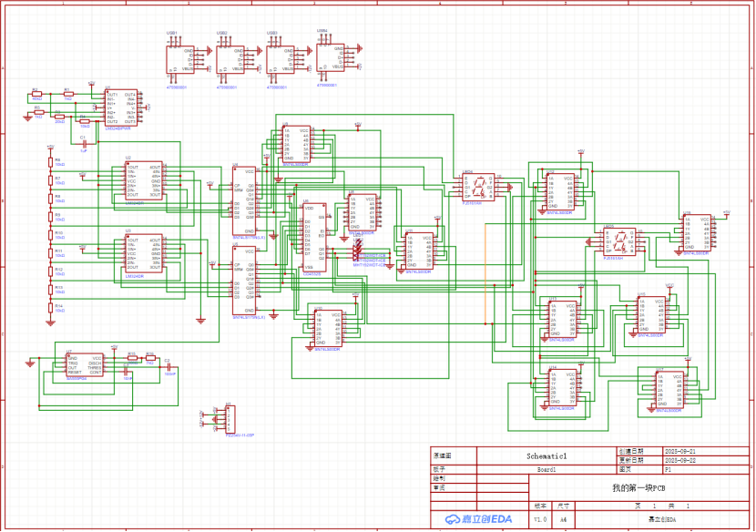Select the LED4 seven-segment display symbol

tap(478, 188)
